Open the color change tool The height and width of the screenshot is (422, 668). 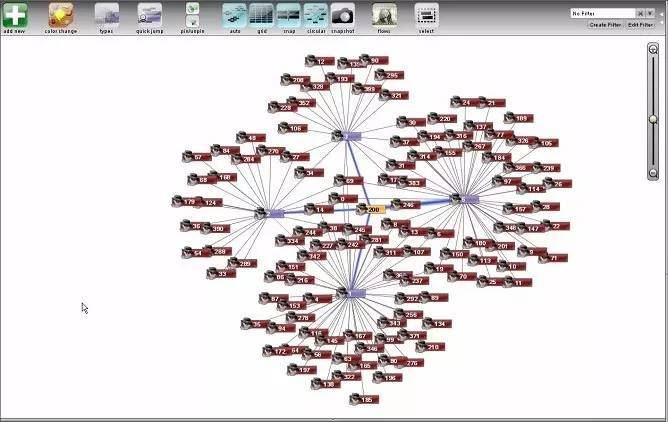point(60,14)
